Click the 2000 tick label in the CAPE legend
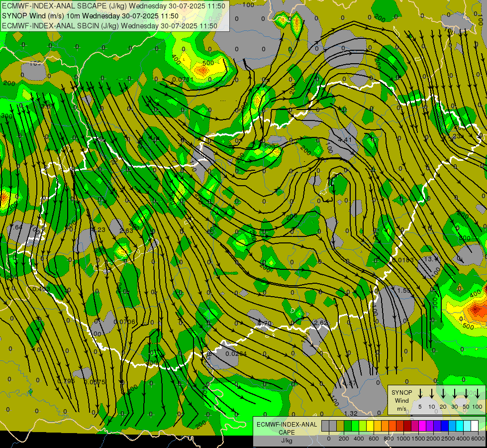 pyautogui.click(x=433, y=439)
